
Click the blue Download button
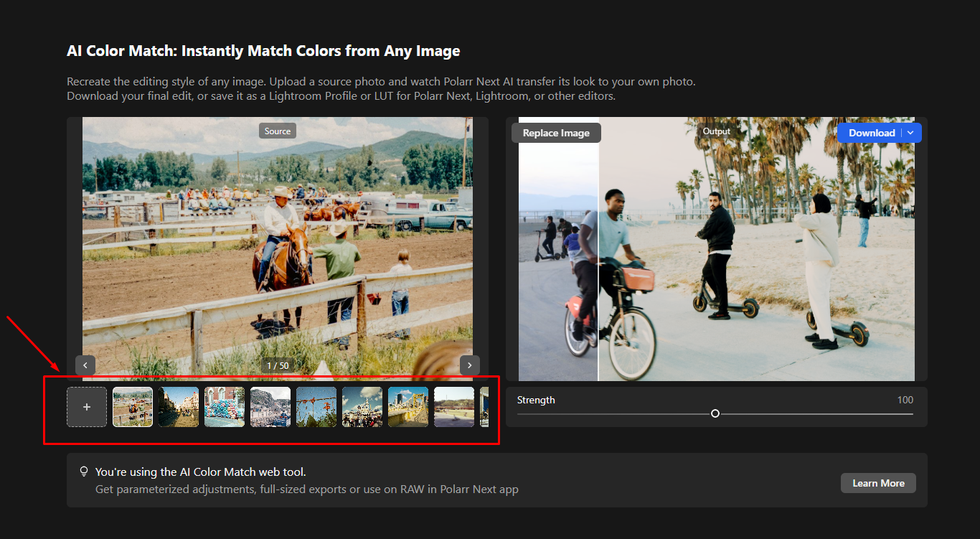[872, 133]
